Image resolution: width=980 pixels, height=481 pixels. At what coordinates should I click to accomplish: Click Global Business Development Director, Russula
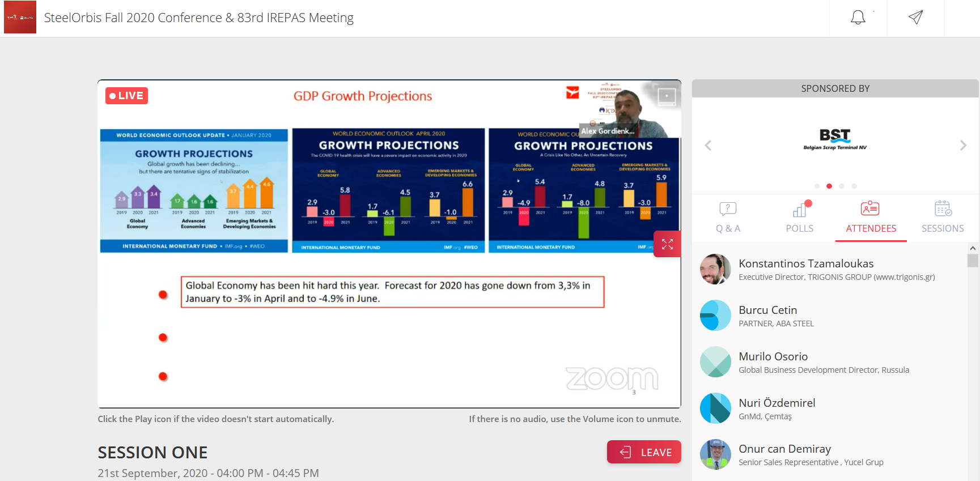[824, 370]
